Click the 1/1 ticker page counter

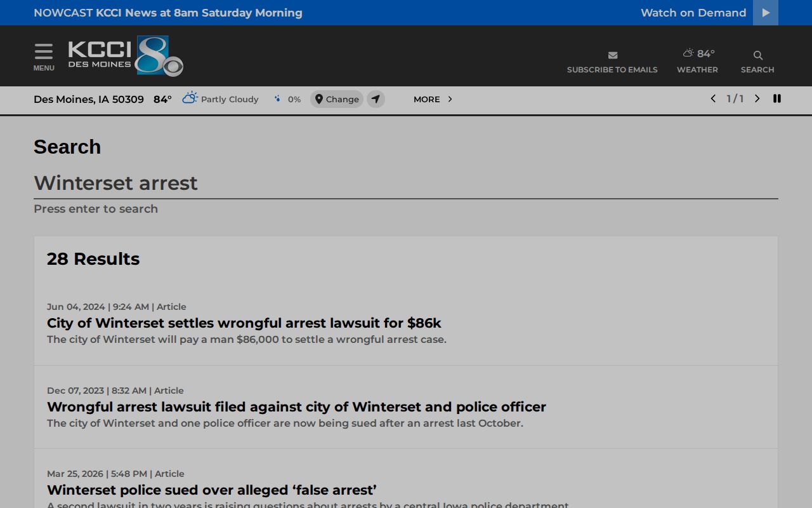pos(735,98)
